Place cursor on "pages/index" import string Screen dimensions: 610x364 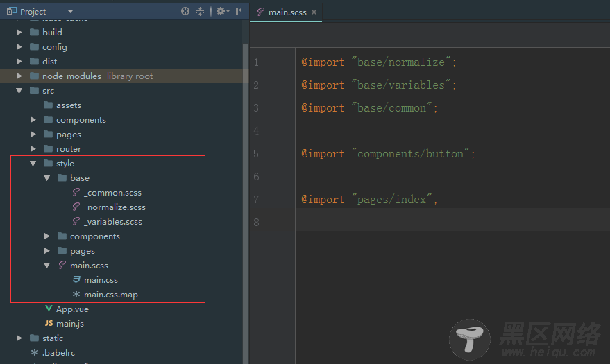pyautogui.click(x=392, y=200)
